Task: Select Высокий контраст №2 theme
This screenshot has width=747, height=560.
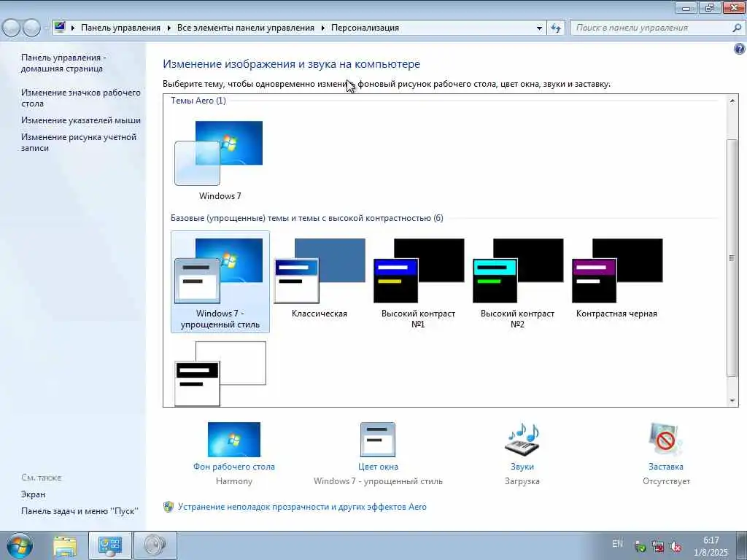Action: [517, 284]
